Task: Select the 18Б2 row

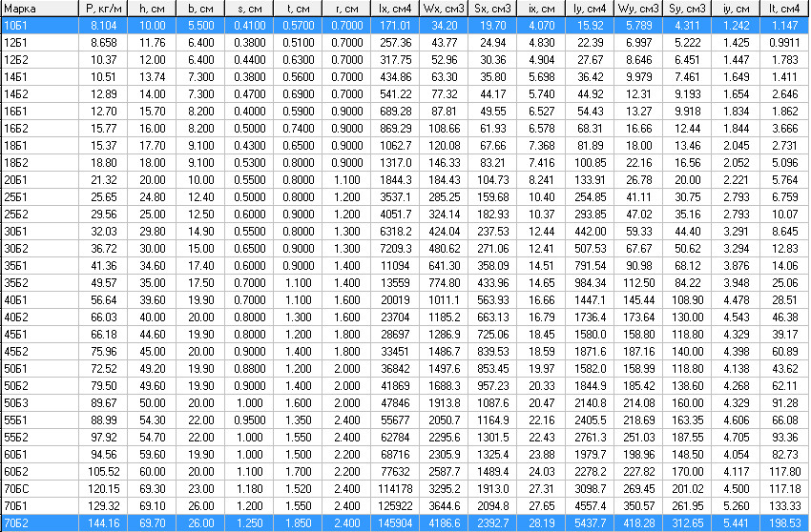Action: coord(405,162)
